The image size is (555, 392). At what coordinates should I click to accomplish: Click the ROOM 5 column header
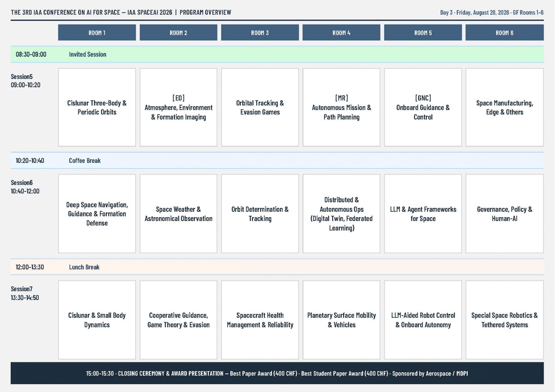[x=423, y=32]
